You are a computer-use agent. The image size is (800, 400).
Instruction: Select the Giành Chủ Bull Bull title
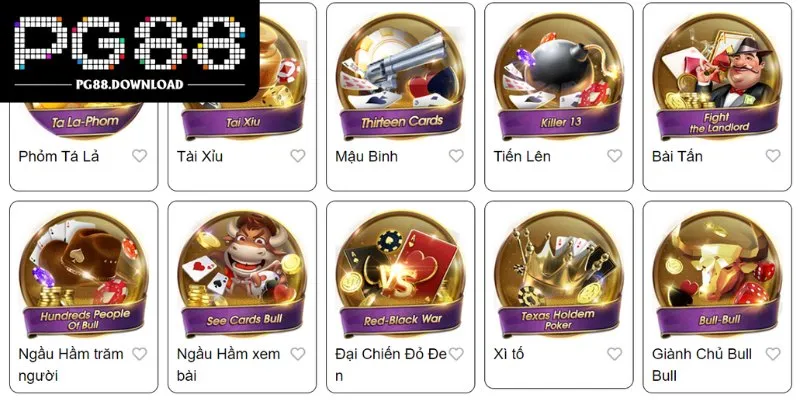tap(702, 365)
